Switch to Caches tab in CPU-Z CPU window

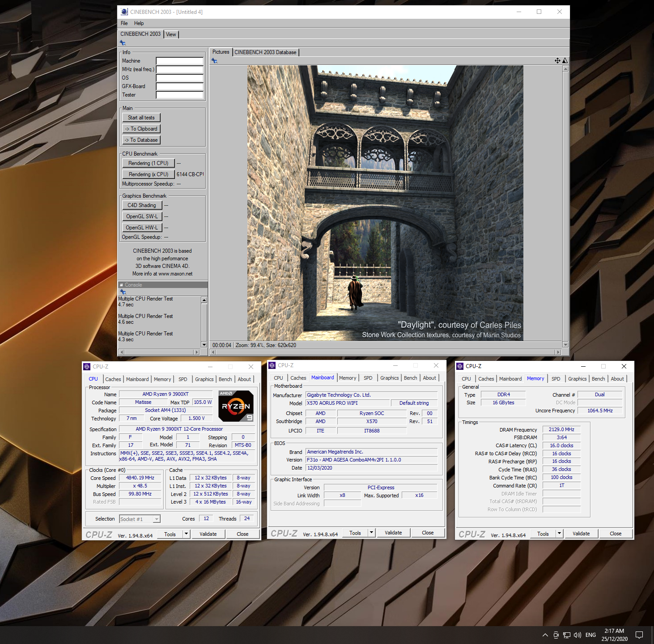(113, 379)
